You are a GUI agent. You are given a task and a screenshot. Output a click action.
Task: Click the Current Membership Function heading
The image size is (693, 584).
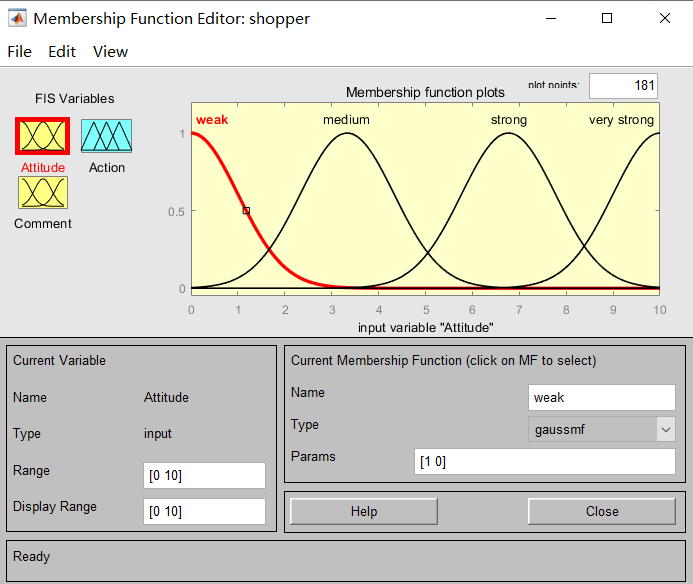[444, 360]
